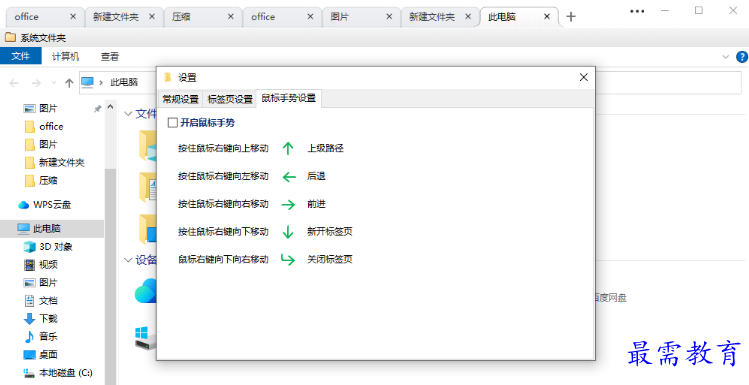
Task: Open 音乐 in the sidebar
Action: [41, 336]
